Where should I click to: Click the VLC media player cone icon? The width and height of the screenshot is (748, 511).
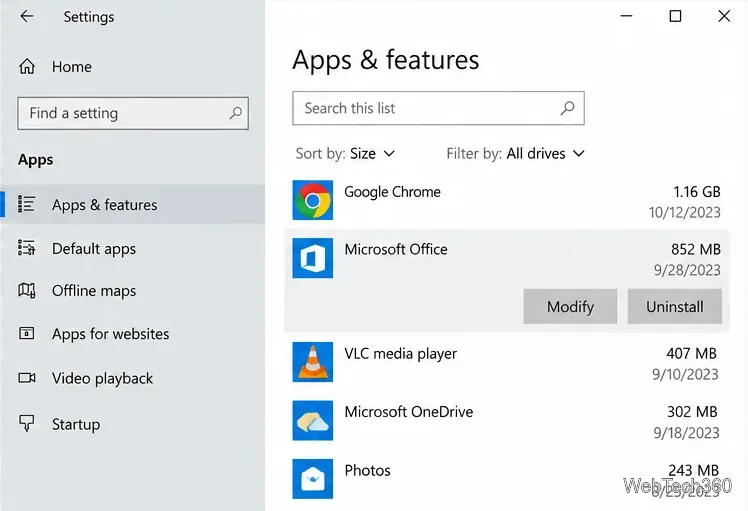pyautogui.click(x=312, y=362)
